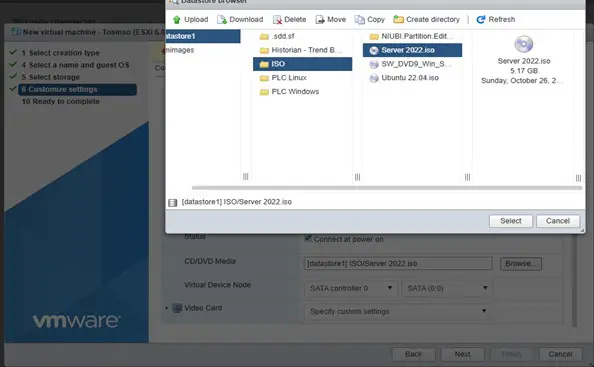Click the disc icon of Ubuntu 22.04.iso
The width and height of the screenshot is (594, 367).
coord(374,78)
